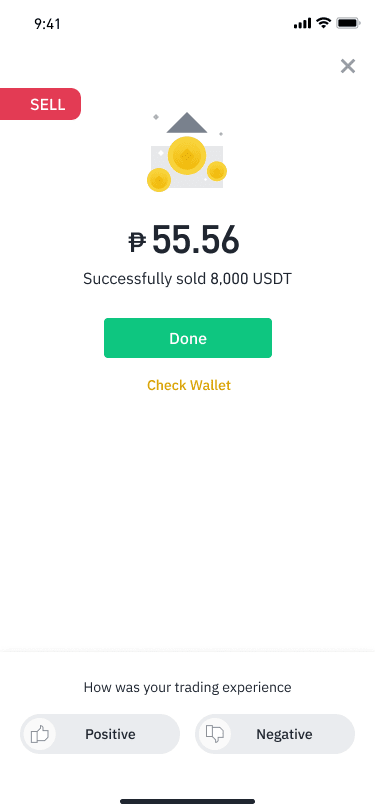Viewport: 375px width, 812px height.
Task: Tap the peso currency symbol
Action: [x=137, y=242]
